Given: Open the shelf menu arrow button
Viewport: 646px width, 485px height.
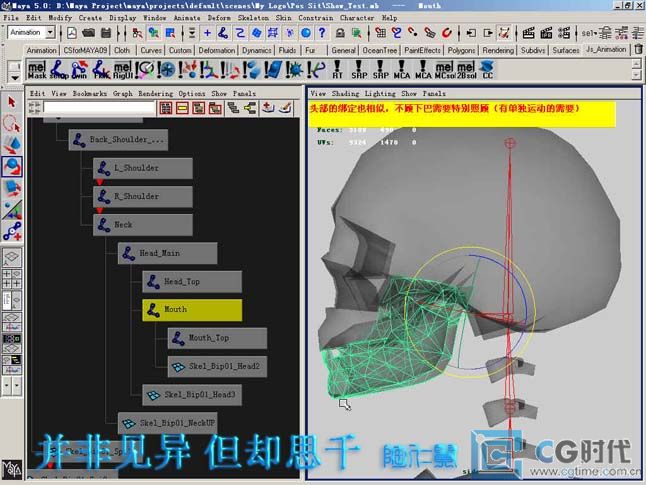Looking at the screenshot, I should coord(14,77).
